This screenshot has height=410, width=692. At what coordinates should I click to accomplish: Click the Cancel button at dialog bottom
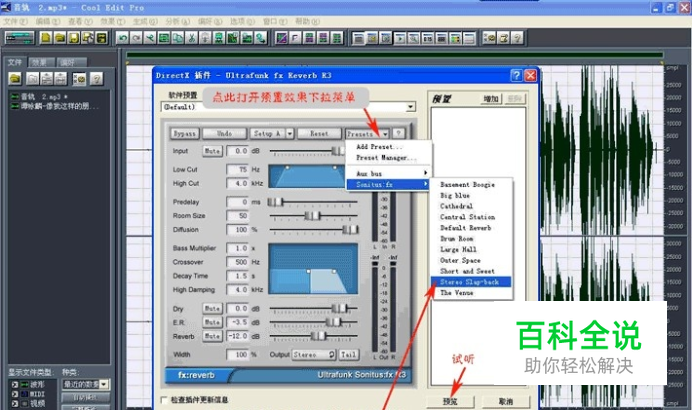coord(505,401)
